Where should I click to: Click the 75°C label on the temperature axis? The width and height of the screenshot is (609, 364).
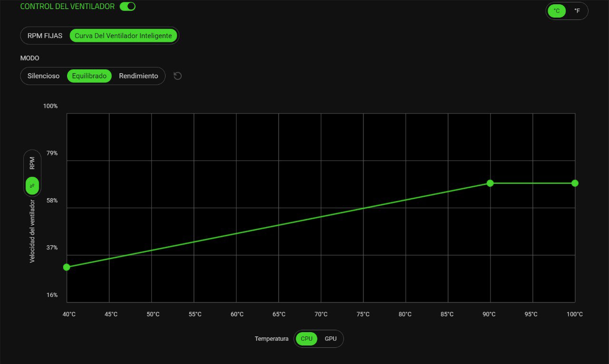click(363, 314)
